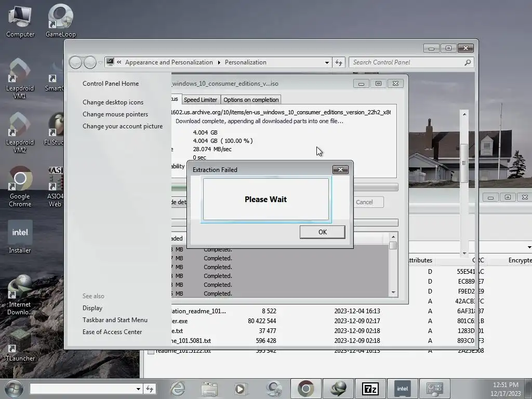The image size is (532, 399).
Task: Click the download list scrollbar down arrow
Action: (393, 292)
